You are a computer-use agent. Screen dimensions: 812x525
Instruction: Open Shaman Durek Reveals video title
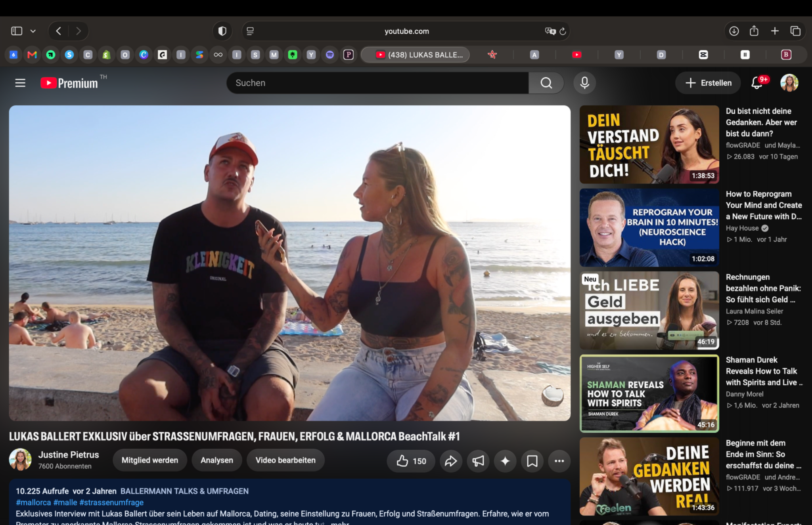click(x=764, y=371)
